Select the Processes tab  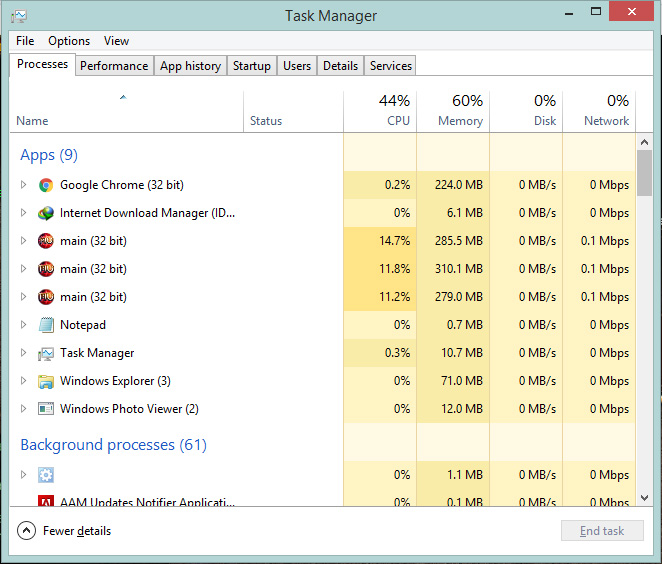tap(42, 64)
